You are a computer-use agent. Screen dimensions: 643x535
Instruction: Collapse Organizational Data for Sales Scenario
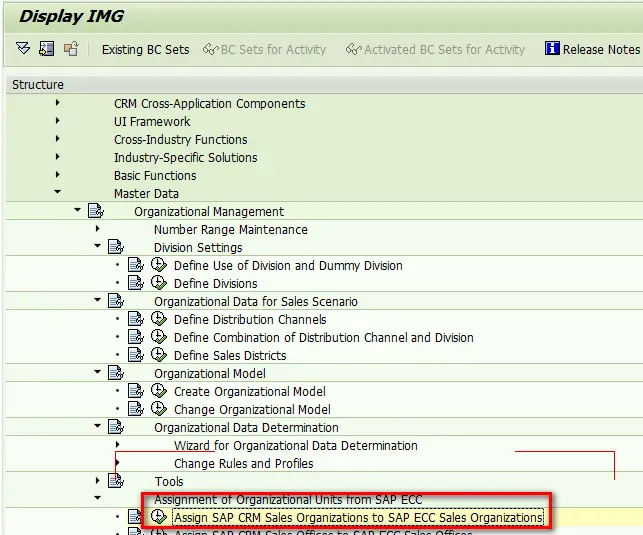click(97, 300)
